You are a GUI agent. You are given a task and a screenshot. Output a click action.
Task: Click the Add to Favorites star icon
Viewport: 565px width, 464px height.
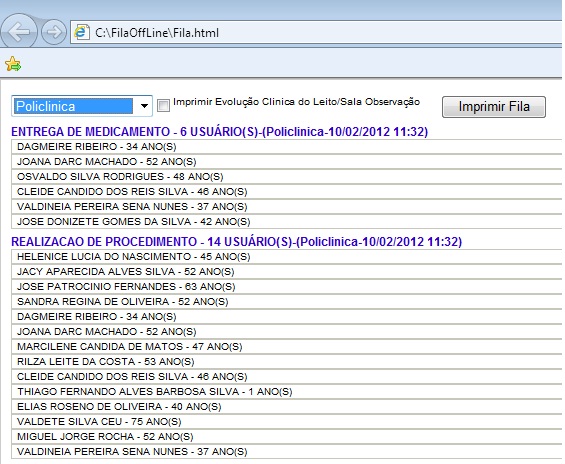(x=13, y=64)
